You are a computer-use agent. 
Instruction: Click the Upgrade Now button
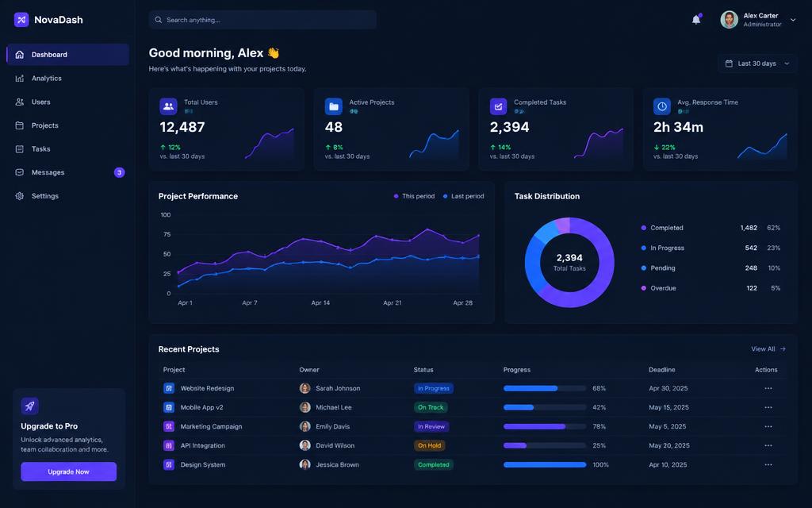(x=68, y=471)
